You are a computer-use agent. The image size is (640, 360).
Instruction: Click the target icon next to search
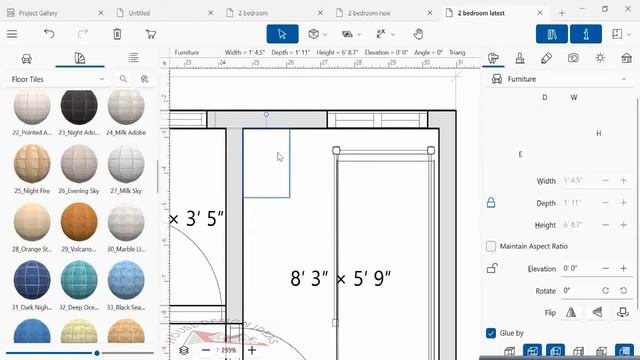click(144, 79)
